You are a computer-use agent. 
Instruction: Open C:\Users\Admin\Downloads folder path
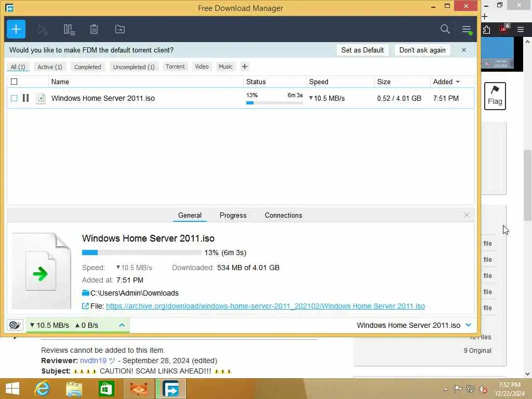pyautogui.click(x=135, y=293)
